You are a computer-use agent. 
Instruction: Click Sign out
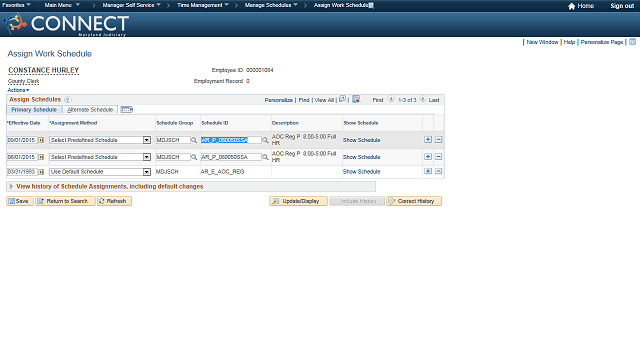click(x=622, y=6)
